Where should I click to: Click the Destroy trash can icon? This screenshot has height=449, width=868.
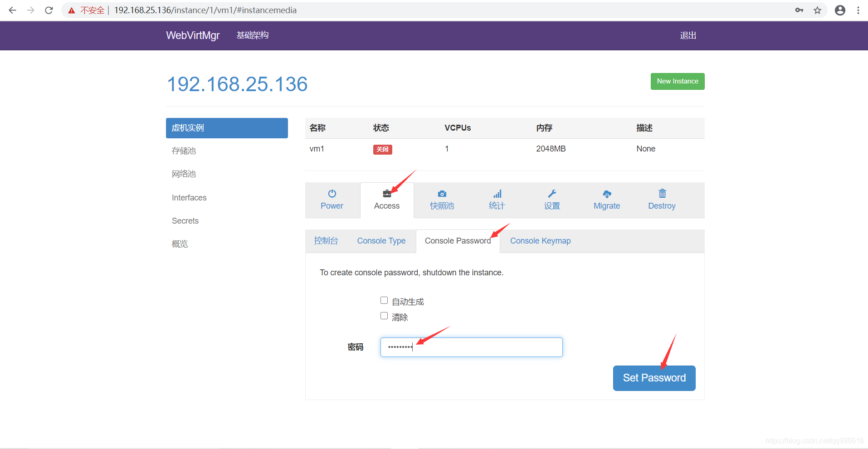click(662, 193)
